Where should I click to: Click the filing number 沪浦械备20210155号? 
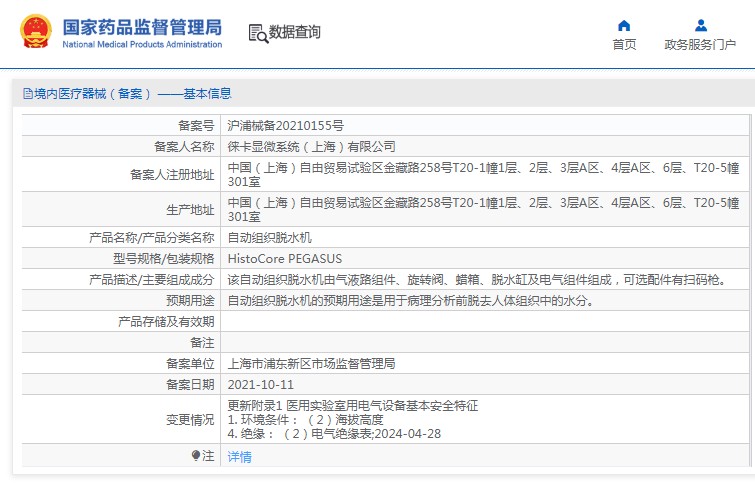tap(286, 126)
